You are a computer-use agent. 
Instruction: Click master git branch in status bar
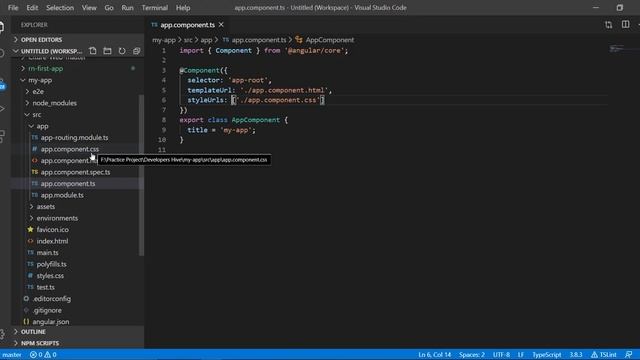click(x=12, y=355)
